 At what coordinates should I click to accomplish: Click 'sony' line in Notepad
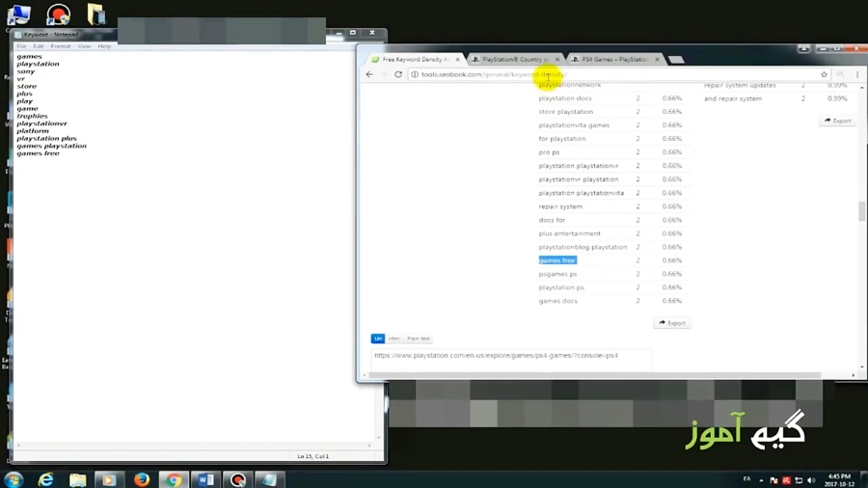(x=25, y=71)
